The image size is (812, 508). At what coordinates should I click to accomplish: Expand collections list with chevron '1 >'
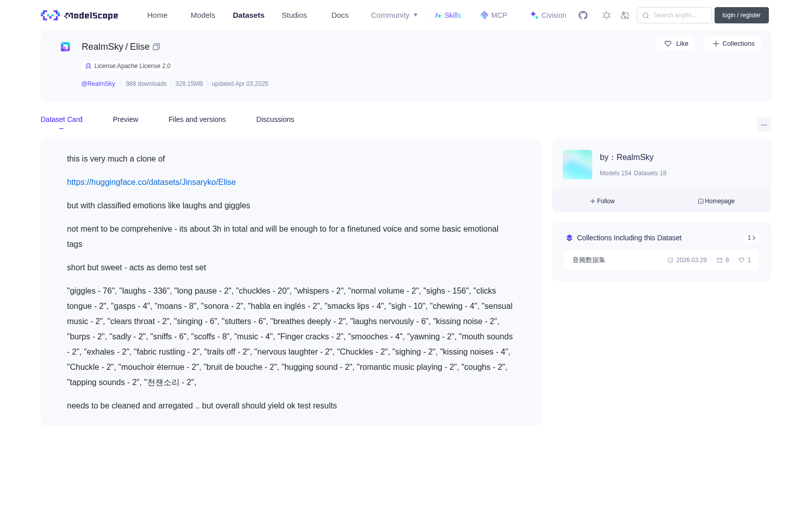[752, 238]
